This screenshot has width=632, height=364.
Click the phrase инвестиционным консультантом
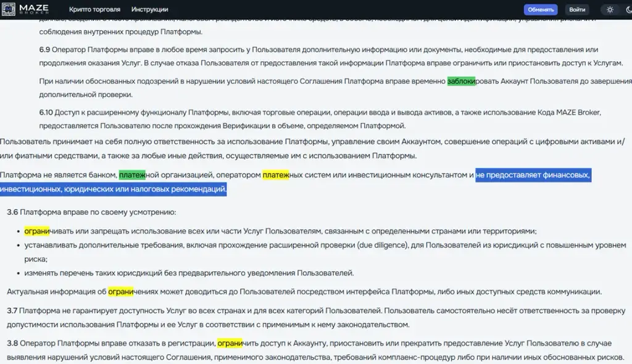407,175
